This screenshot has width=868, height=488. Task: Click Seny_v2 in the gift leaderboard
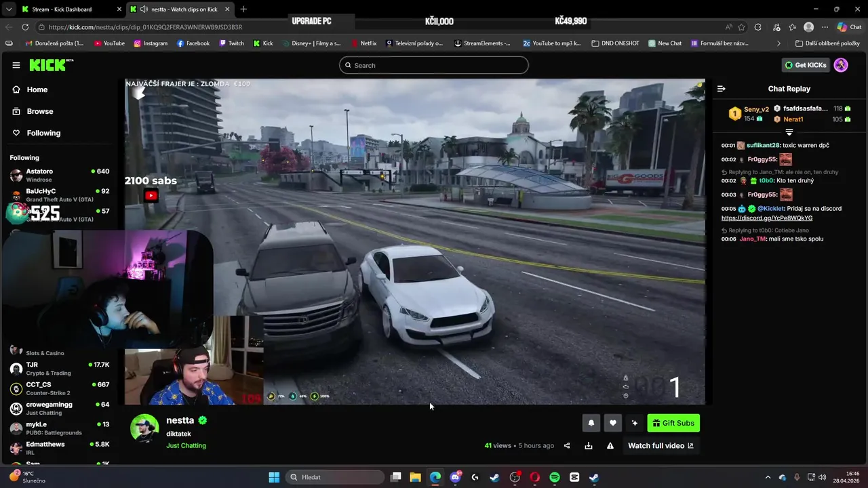click(756, 109)
